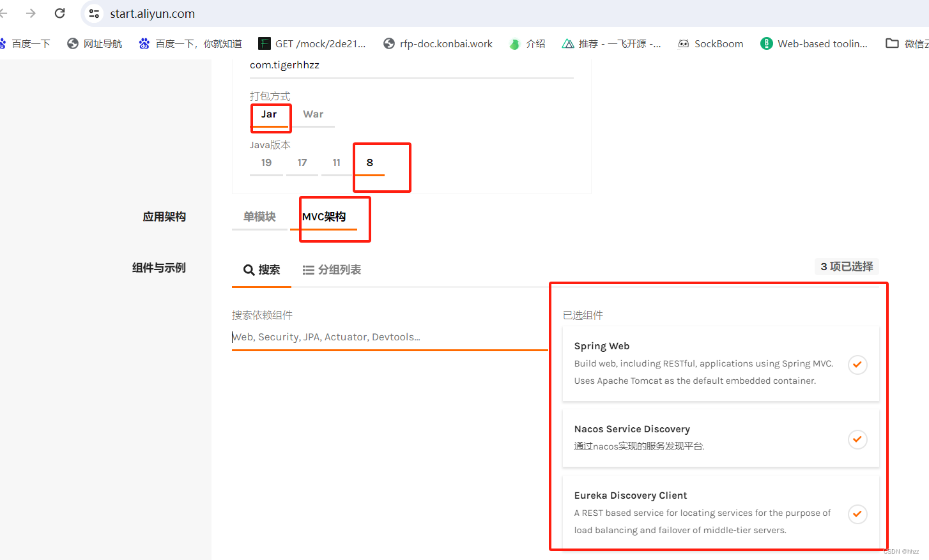Open the GET /mock/2de21 bookmark
The width and height of the screenshot is (929, 560).
click(x=312, y=43)
